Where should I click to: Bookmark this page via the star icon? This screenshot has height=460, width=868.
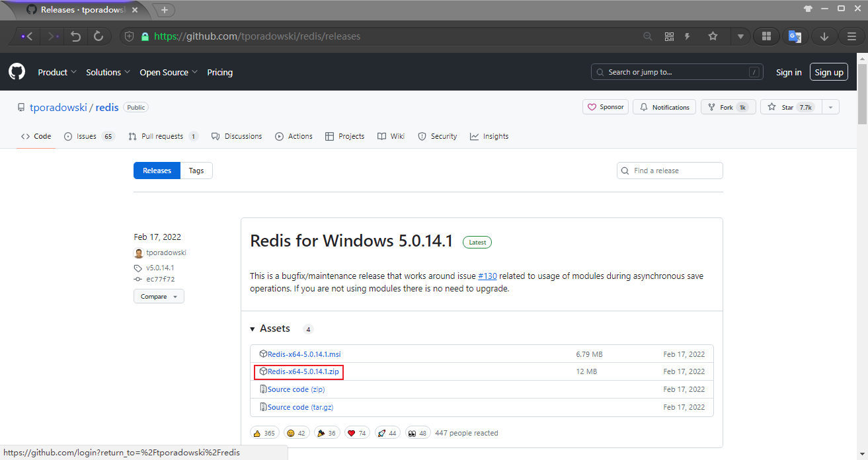pos(713,36)
